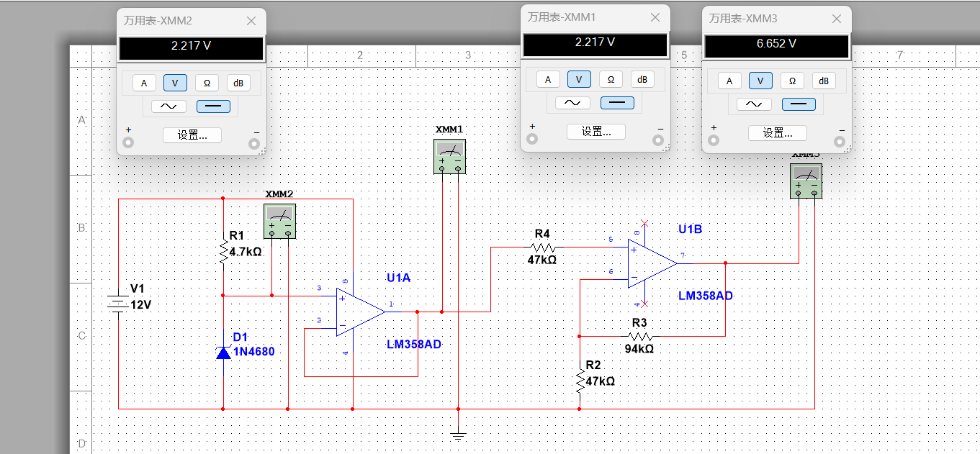Image resolution: width=980 pixels, height=454 pixels.
Task: Close the XMM2 multimeter window
Action: (x=251, y=21)
